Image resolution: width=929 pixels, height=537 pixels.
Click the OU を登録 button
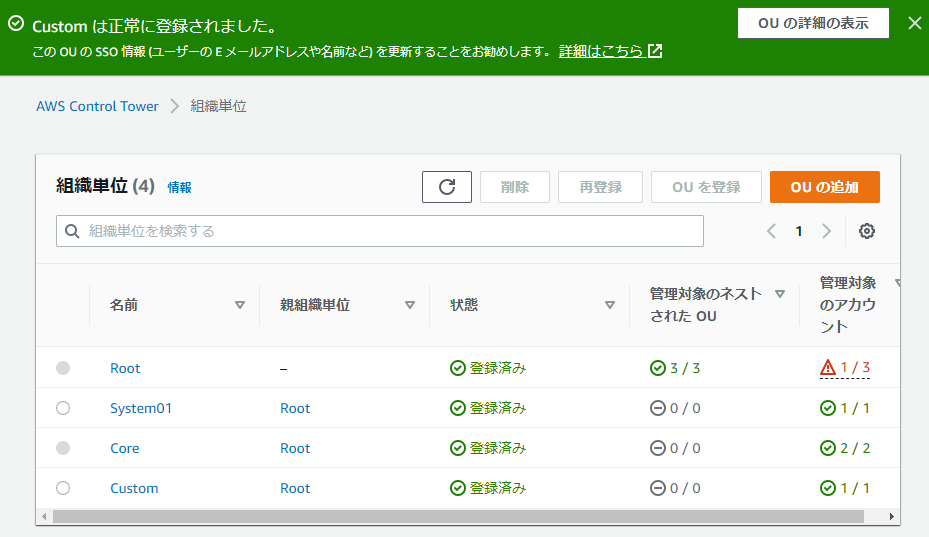pyautogui.click(x=706, y=187)
